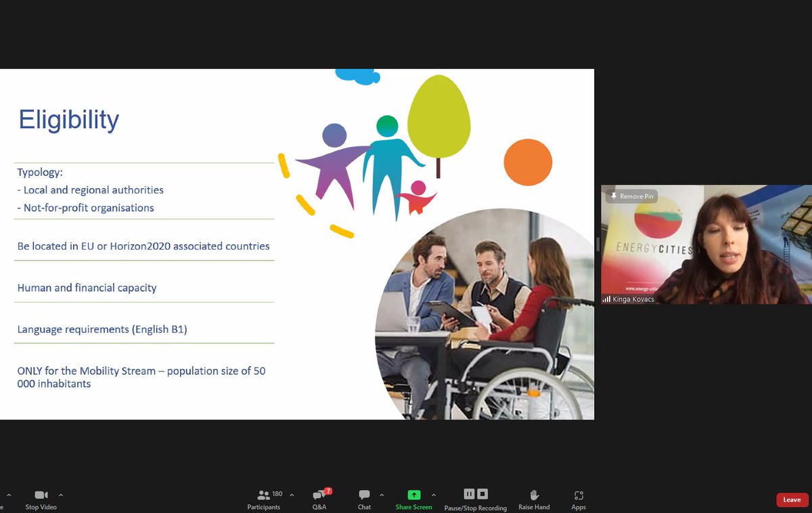The width and height of the screenshot is (812, 513).
Task: Click the Raise Hand icon
Action: coord(534,495)
